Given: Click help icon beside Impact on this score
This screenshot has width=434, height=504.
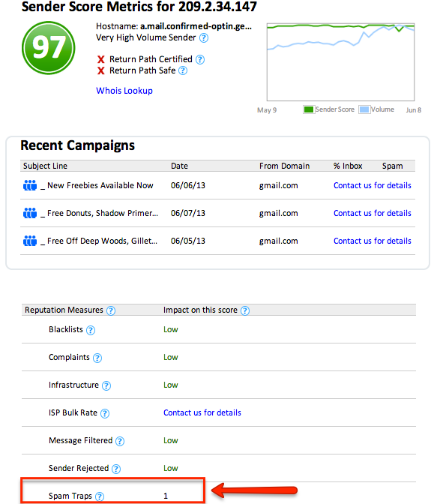Looking at the screenshot, I should 245,310.
